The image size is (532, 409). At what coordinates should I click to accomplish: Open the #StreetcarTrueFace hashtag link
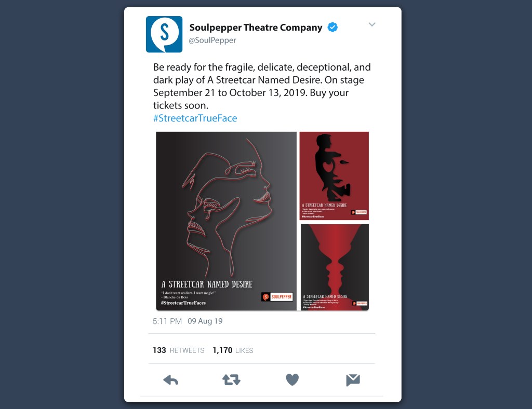[x=195, y=118]
